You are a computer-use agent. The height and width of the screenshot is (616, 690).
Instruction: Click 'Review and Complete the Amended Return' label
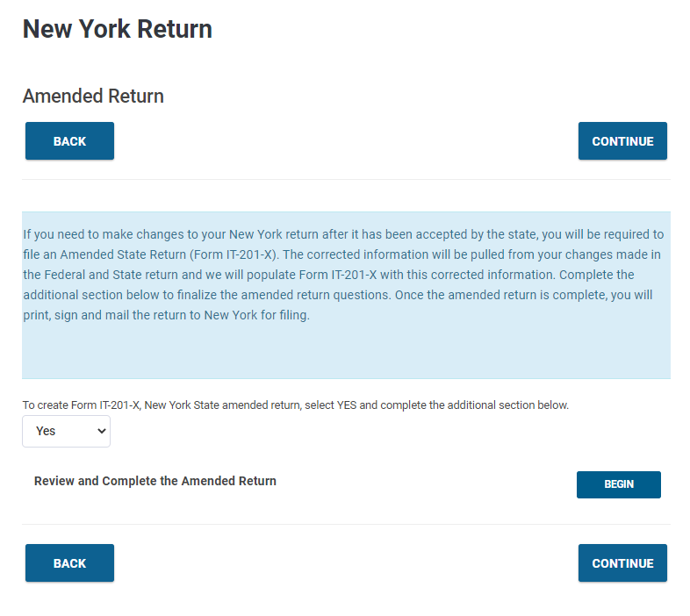(x=155, y=481)
